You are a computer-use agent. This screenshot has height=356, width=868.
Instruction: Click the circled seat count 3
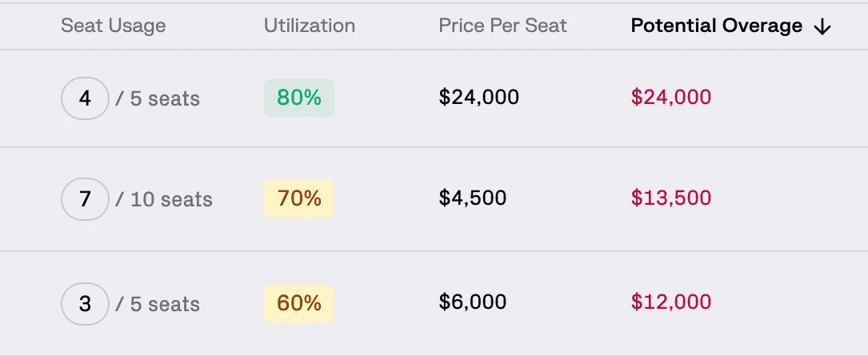[85, 304]
